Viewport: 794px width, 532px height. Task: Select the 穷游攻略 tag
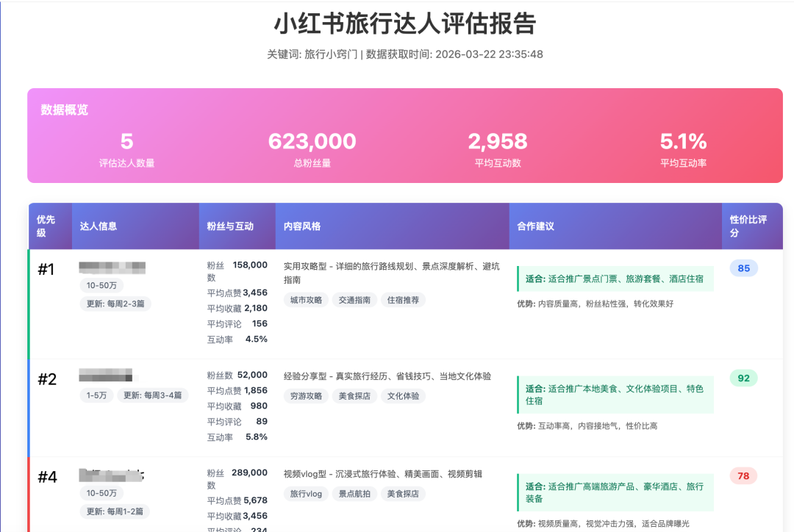[x=305, y=396]
